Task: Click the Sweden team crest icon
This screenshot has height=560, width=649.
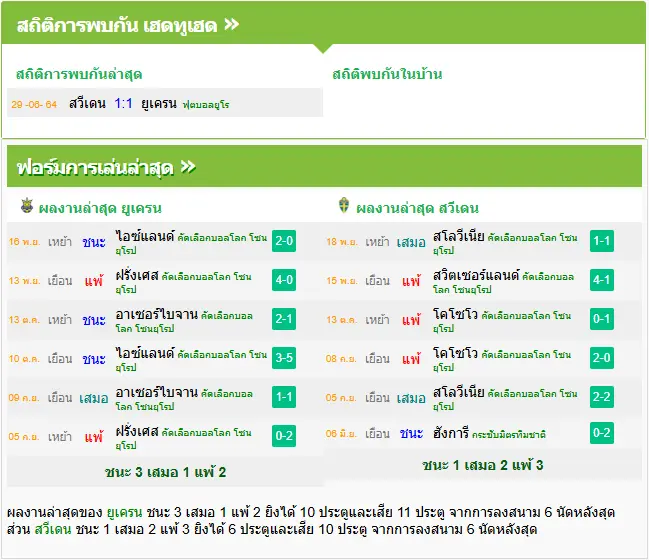Action: 344,205
